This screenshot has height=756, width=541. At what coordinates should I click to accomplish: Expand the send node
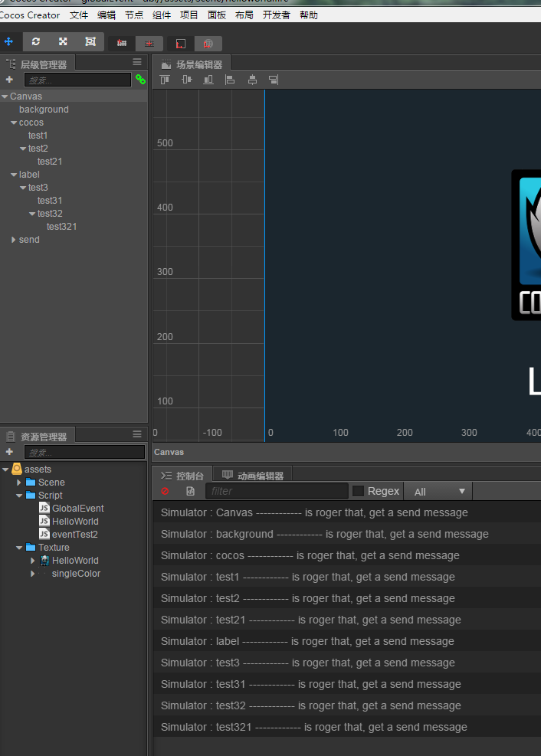click(14, 240)
